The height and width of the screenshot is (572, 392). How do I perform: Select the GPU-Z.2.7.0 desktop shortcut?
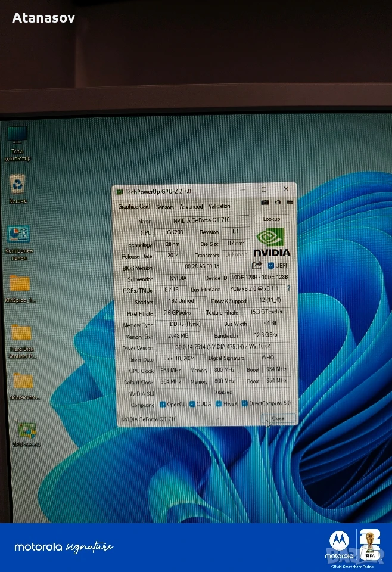click(26, 435)
